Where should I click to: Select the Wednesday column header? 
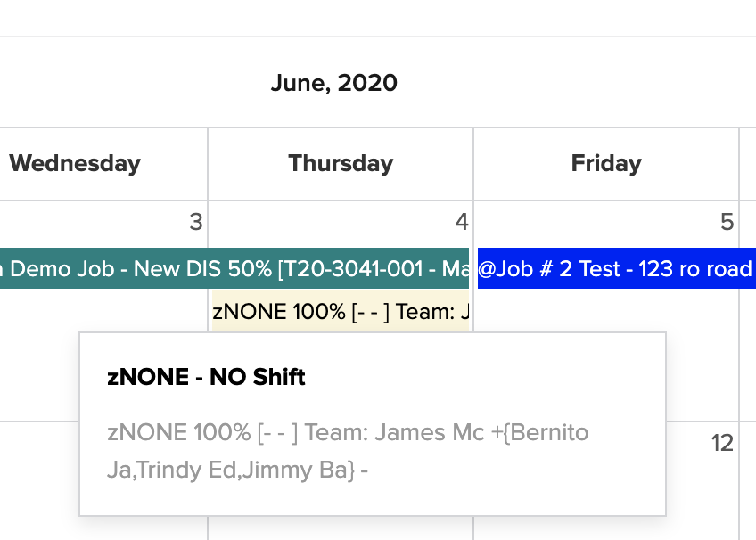pos(75,164)
